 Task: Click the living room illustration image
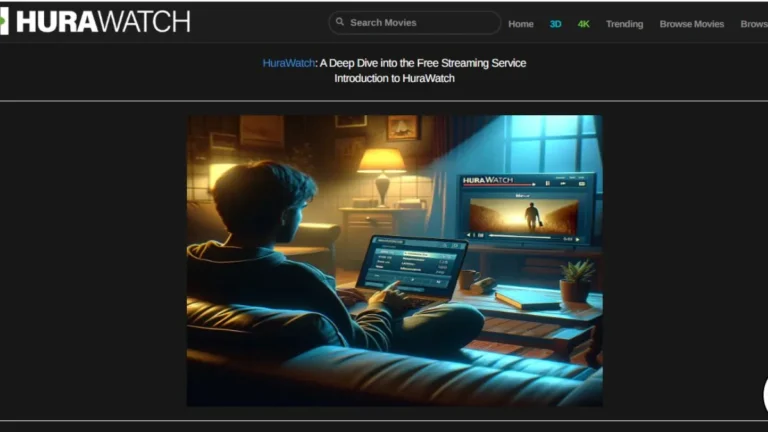tap(395, 261)
